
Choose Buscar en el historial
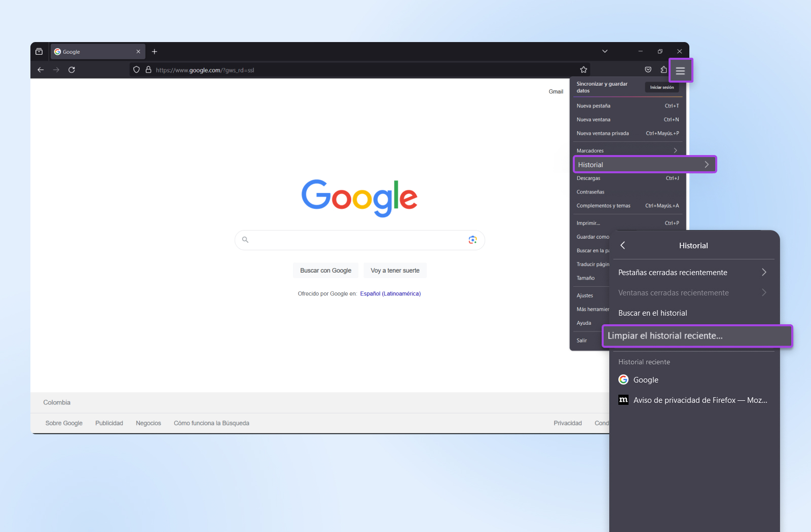[x=653, y=313]
